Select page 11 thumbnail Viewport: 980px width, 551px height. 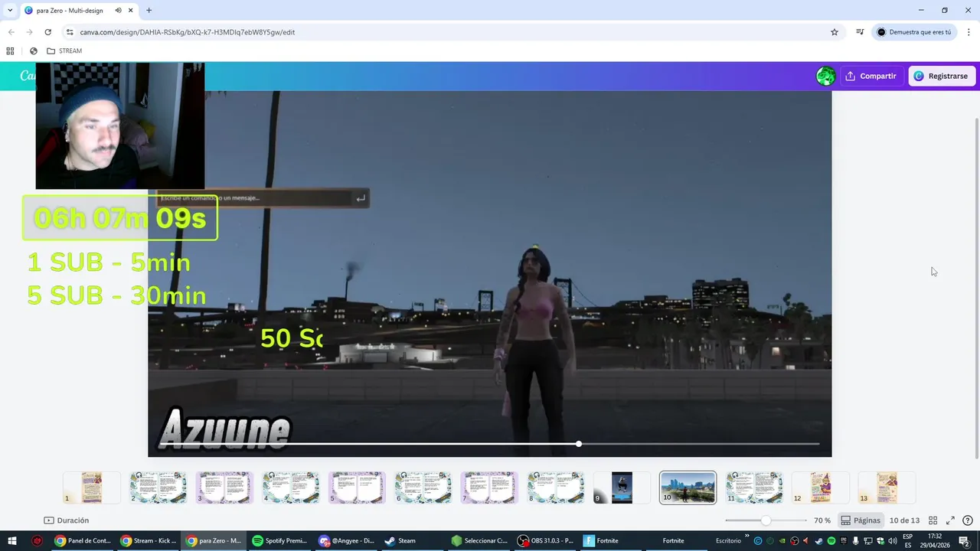[754, 487]
